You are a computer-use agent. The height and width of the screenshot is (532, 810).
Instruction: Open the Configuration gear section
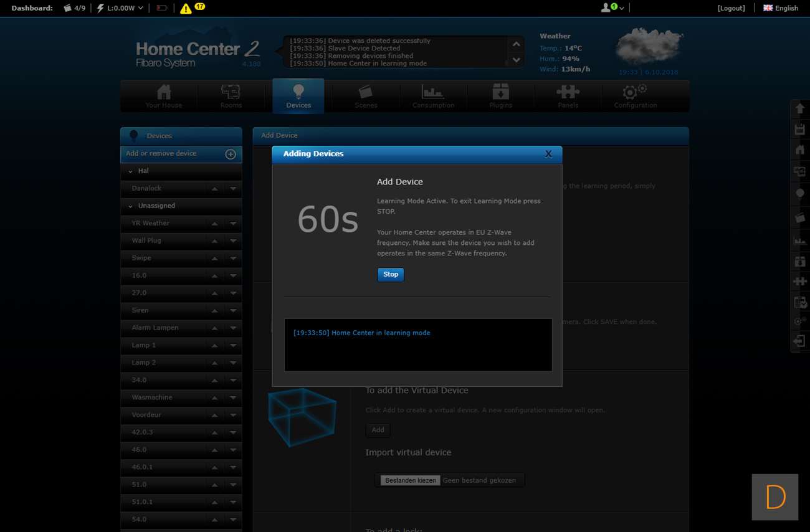coord(635,96)
